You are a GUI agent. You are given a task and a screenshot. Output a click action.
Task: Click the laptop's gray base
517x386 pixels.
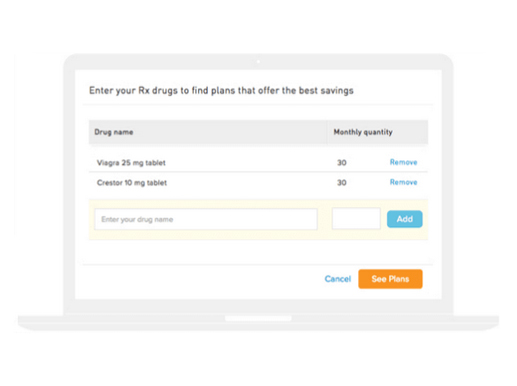click(x=258, y=323)
